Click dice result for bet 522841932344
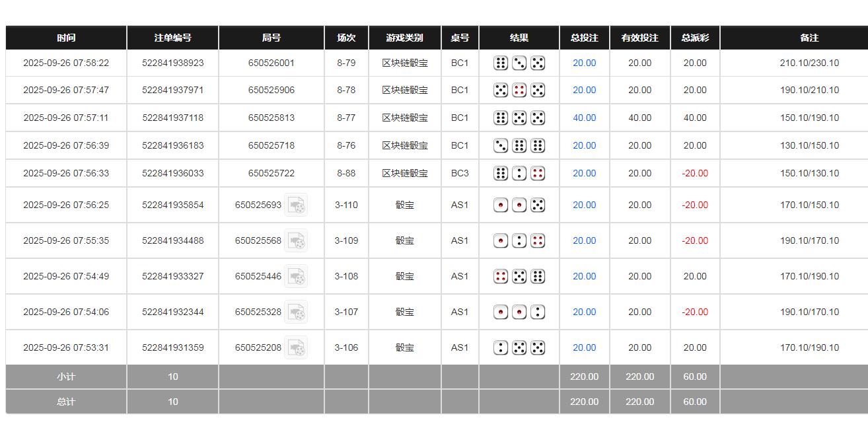Image resolution: width=868 pixels, height=430 pixels. point(519,312)
